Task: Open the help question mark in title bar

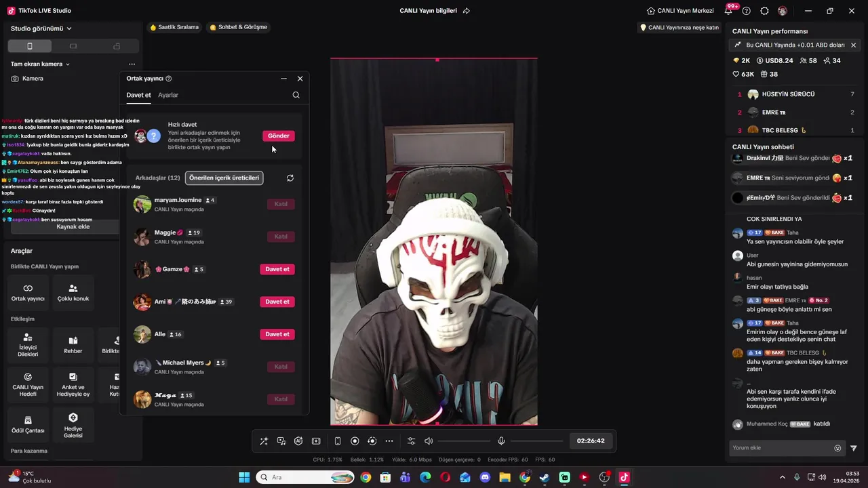Action: (x=747, y=11)
